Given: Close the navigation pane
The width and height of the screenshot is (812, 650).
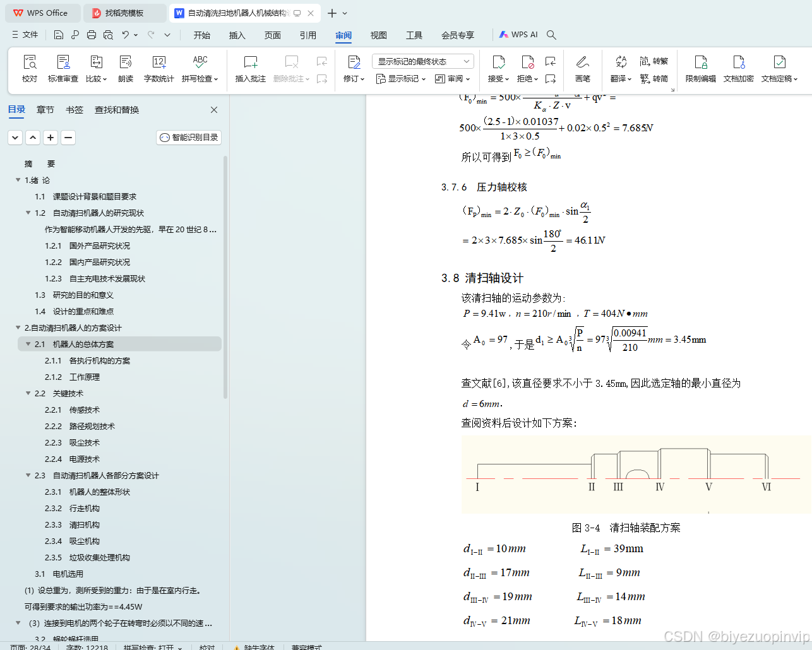Looking at the screenshot, I should [214, 110].
